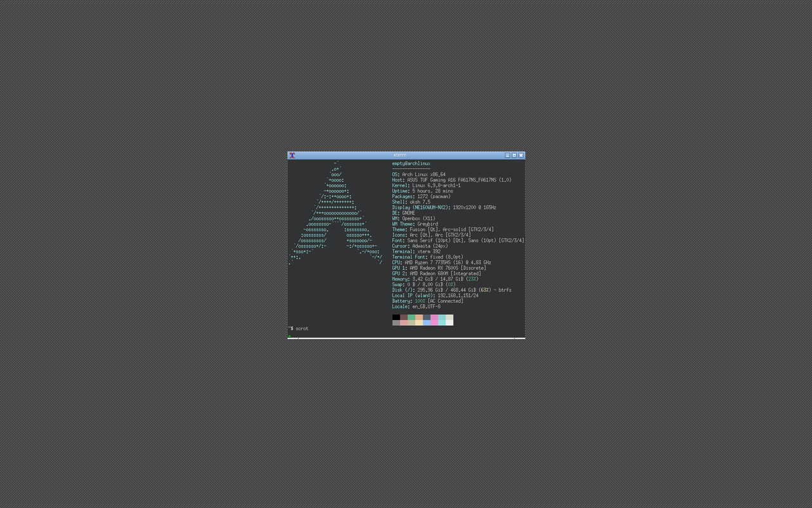
Task: Click the 'Terminal: xterm 392' line
Action: pos(416,251)
